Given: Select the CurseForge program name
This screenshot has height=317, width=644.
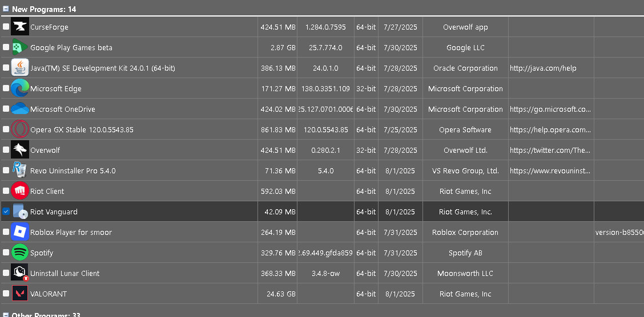Looking at the screenshot, I should click(49, 27).
